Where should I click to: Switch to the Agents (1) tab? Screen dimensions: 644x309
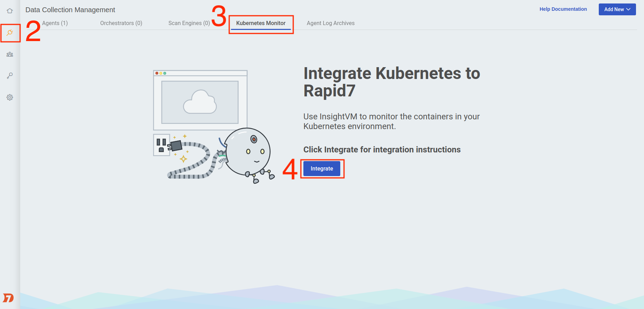55,23
